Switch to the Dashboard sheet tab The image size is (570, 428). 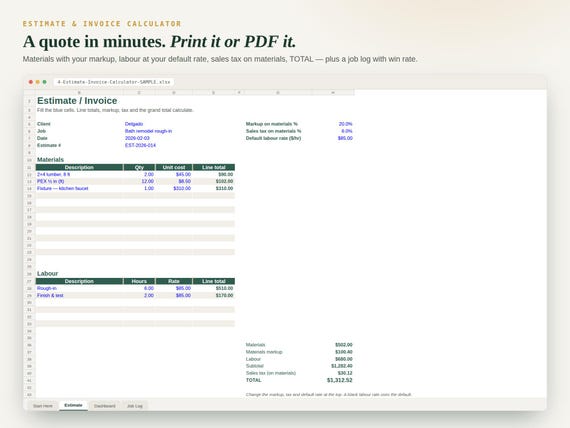click(105, 406)
